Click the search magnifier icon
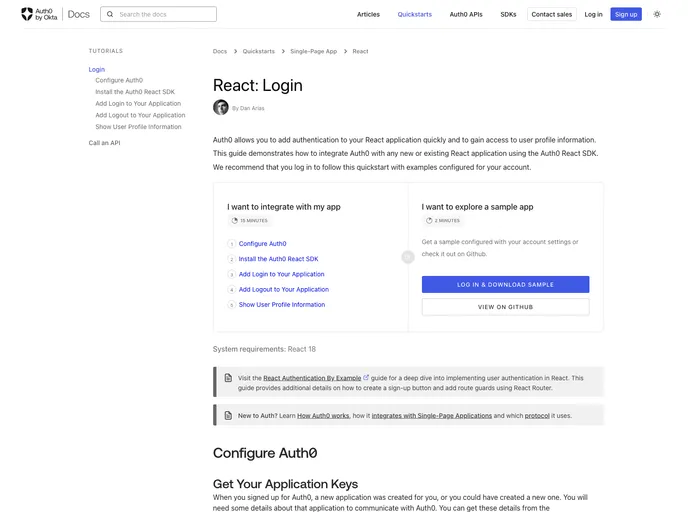The image size is (688, 512). pos(109,15)
